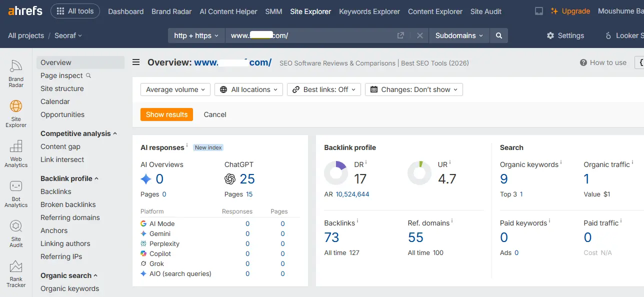Open the Average volume dropdown
The height and width of the screenshot is (297, 644).
coord(175,89)
